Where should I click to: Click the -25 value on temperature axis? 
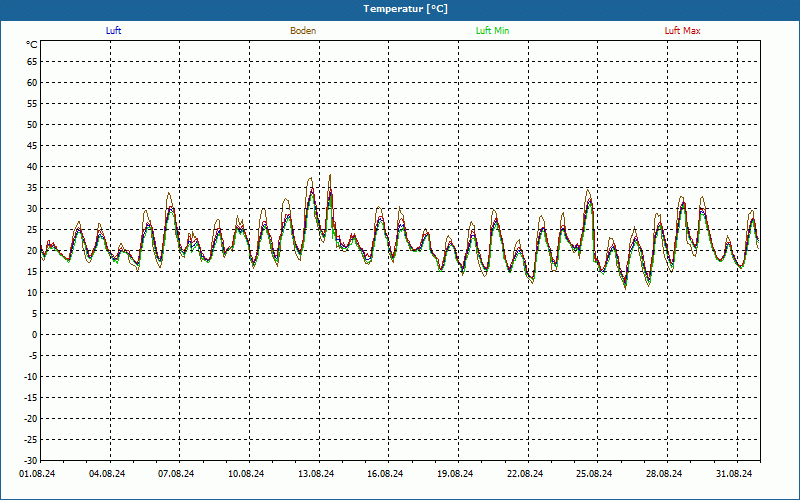click(30, 440)
